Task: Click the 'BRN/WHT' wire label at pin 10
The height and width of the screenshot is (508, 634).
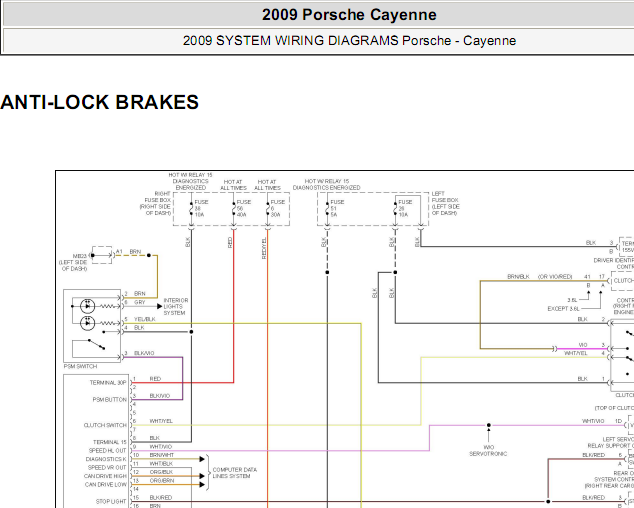Action: pos(161,455)
